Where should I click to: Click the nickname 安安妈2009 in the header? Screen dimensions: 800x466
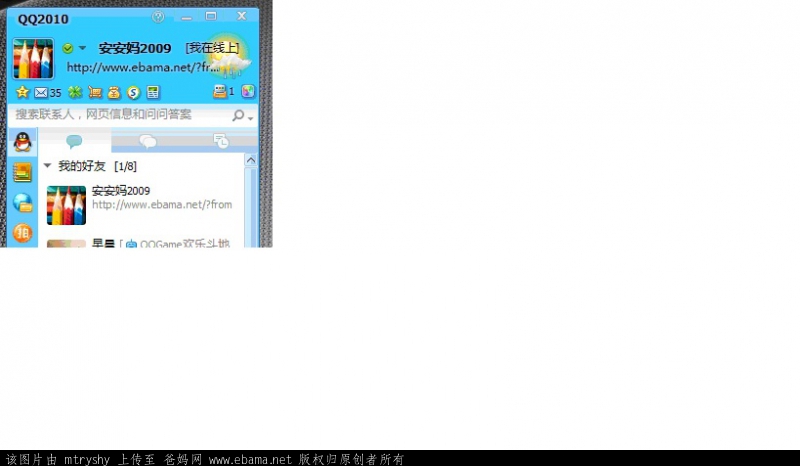[135, 48]
